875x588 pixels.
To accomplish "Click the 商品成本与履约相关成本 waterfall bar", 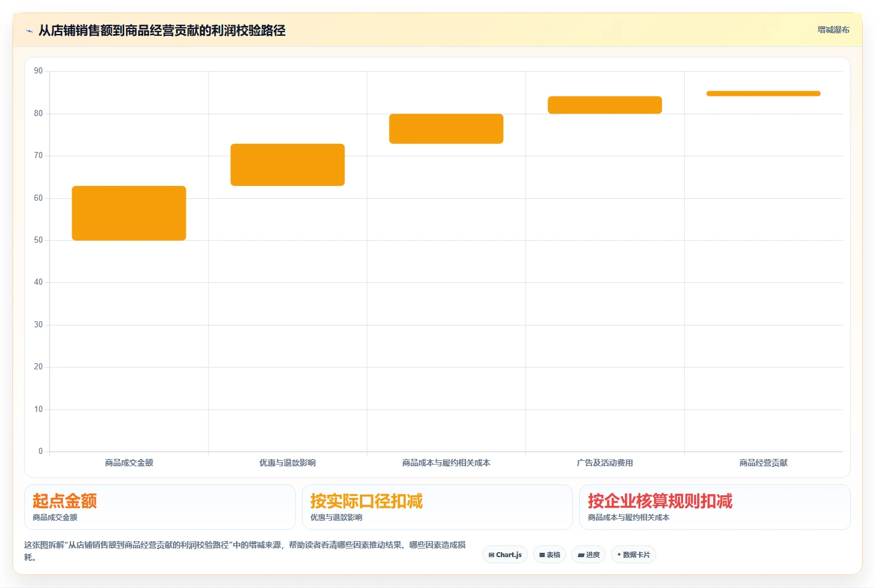I will [446, 128].
